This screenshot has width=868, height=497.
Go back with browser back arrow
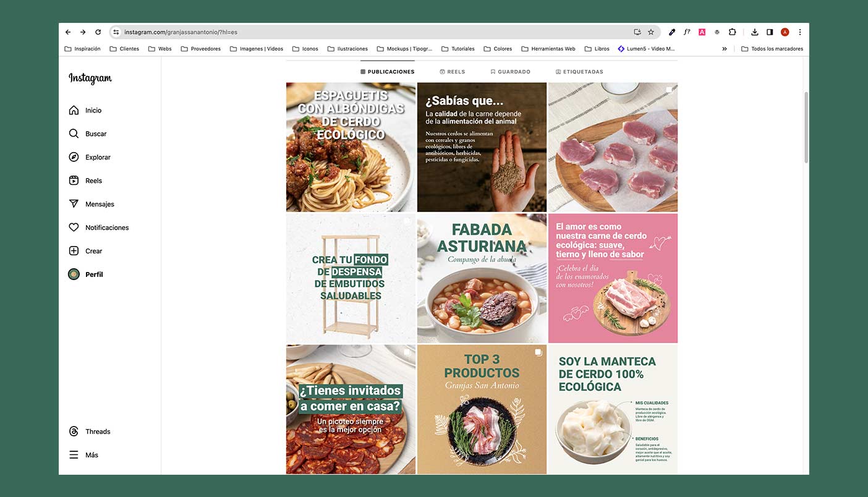click(68, 32)
